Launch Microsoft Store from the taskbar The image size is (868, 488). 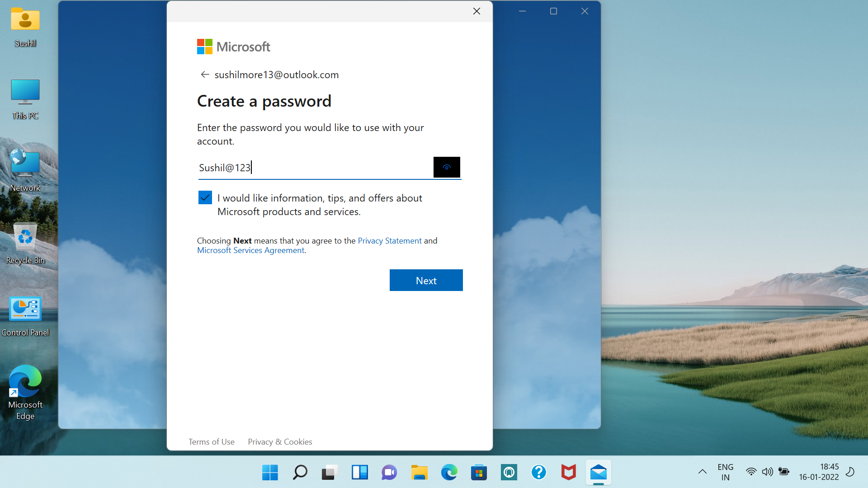pos(479,473)
